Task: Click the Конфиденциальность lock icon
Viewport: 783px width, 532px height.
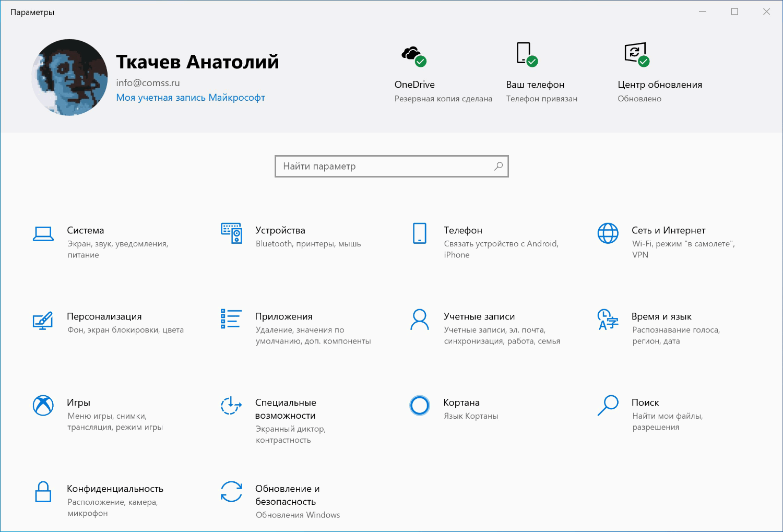Action: (43, 492)
